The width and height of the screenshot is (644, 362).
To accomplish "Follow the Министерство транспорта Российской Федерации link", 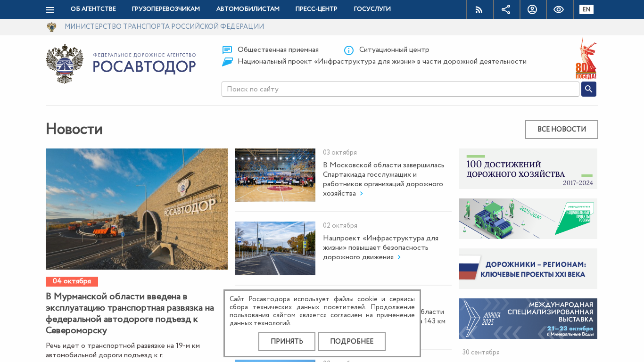I will [x=165, y=27].
